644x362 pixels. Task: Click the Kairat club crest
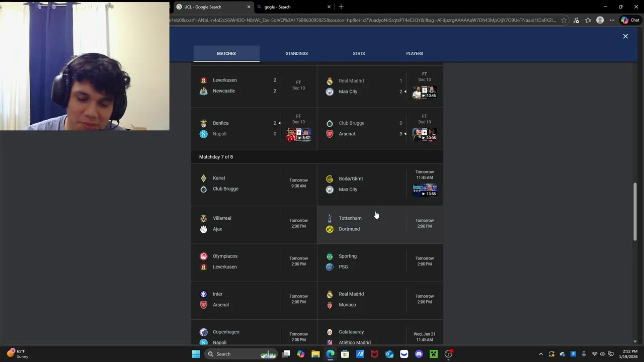[203, 178]
